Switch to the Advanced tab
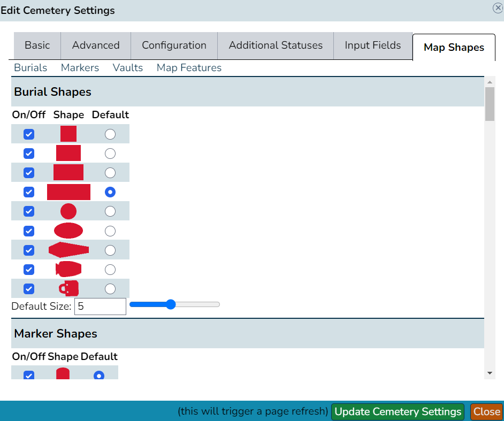 [x=95, y=45]
